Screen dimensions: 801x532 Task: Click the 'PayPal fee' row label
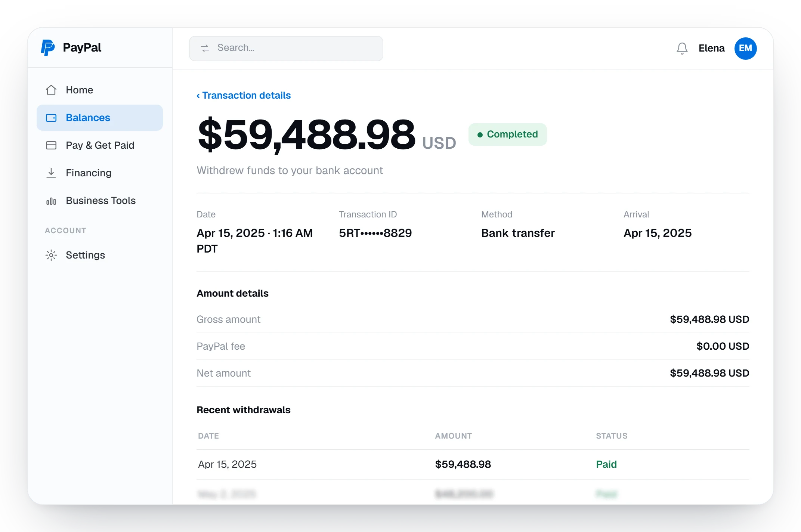click(221, 346)
